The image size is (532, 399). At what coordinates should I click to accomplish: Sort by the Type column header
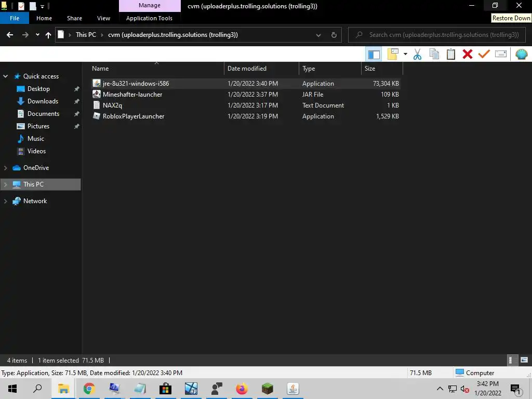[x=330, y=69]
